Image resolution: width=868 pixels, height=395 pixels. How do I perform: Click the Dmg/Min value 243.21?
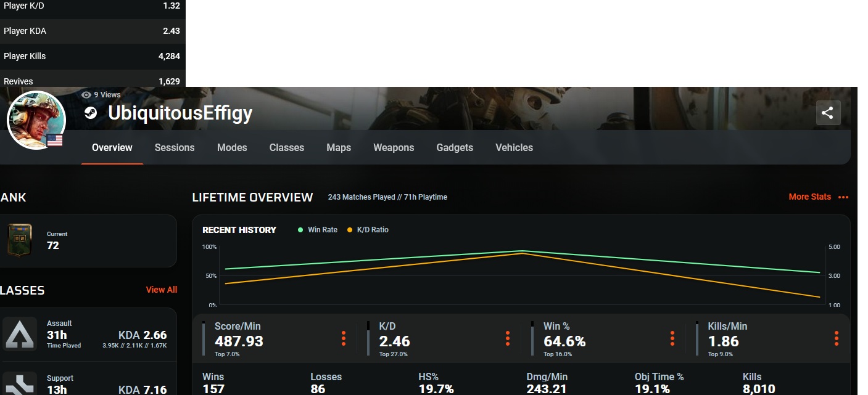pos(547,389)
